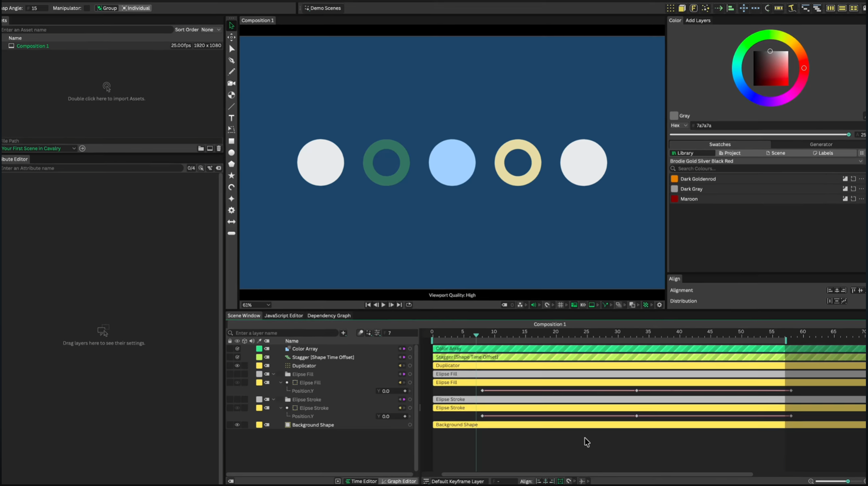Toggle visibility of Background Shape layer
The width and height of the screenshot is (868, 486).
pyautogui.click(x=237, y=425)
